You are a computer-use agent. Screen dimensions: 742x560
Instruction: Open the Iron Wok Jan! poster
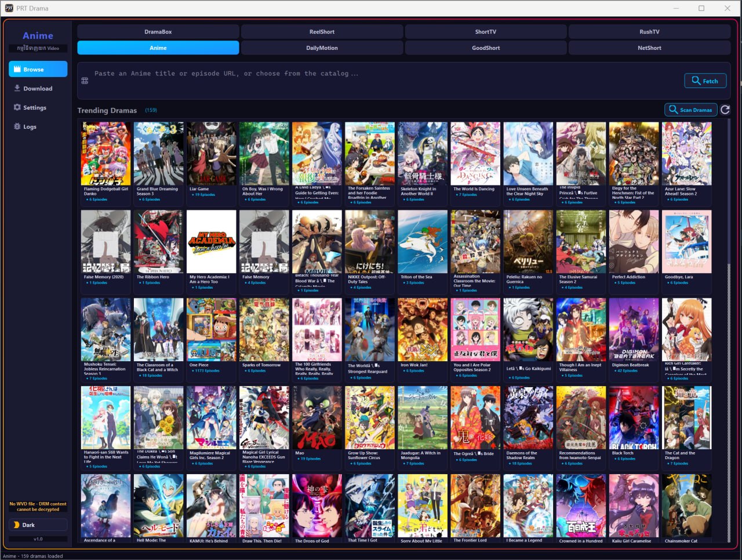click(423, 329)
